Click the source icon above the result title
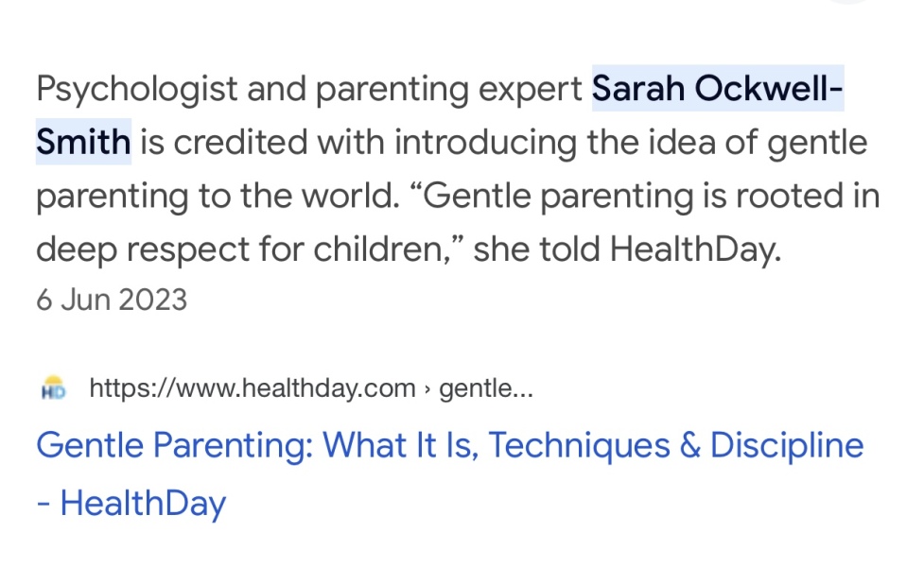 [54, 387]
